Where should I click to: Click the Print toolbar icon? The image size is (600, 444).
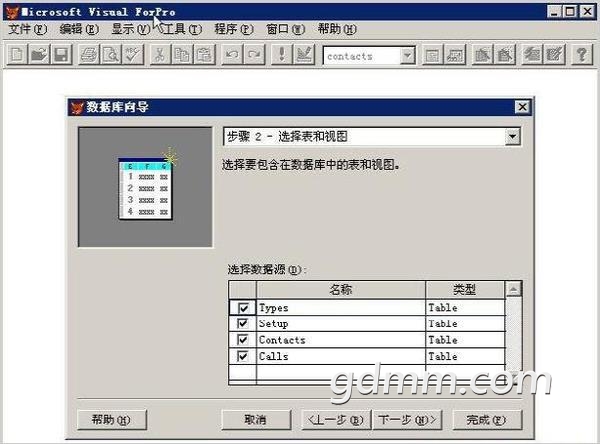point(89,56)
